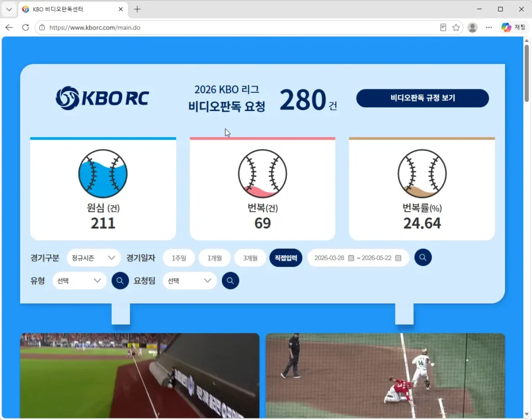Screen dimensions: 532x420
Task: Click the scrollbar up arrow
Action: pyautogui.click(x=527, y=40)
